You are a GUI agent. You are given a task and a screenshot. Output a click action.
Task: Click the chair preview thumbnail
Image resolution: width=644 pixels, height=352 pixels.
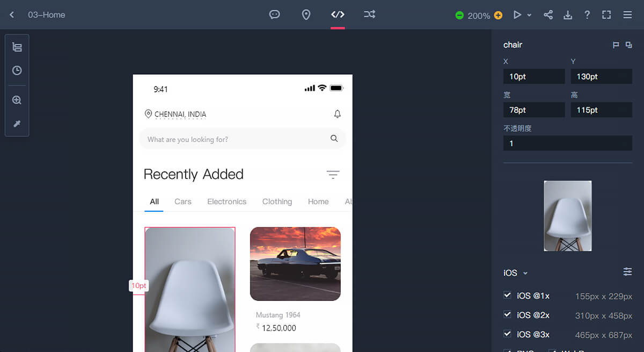pyautogui.click(x=568, y=215)
